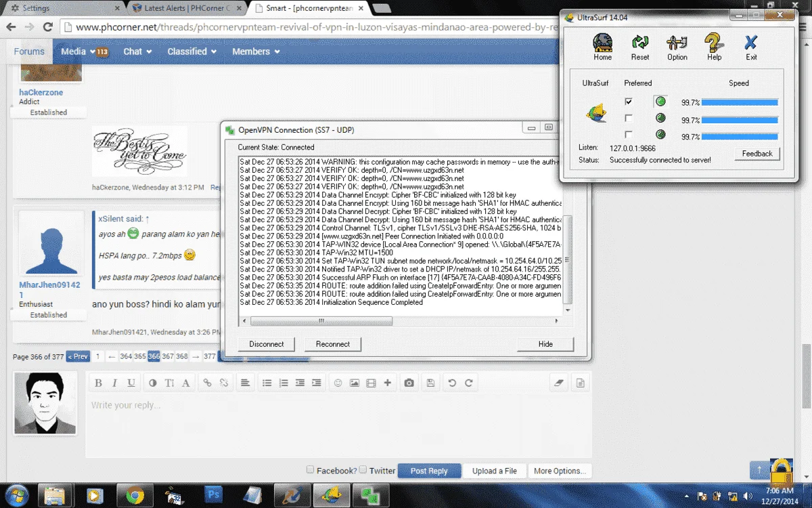The height and width of the screenshot is (508, 812).
Task: Click the Unlink icon in editor
Action: coord(224,383)
